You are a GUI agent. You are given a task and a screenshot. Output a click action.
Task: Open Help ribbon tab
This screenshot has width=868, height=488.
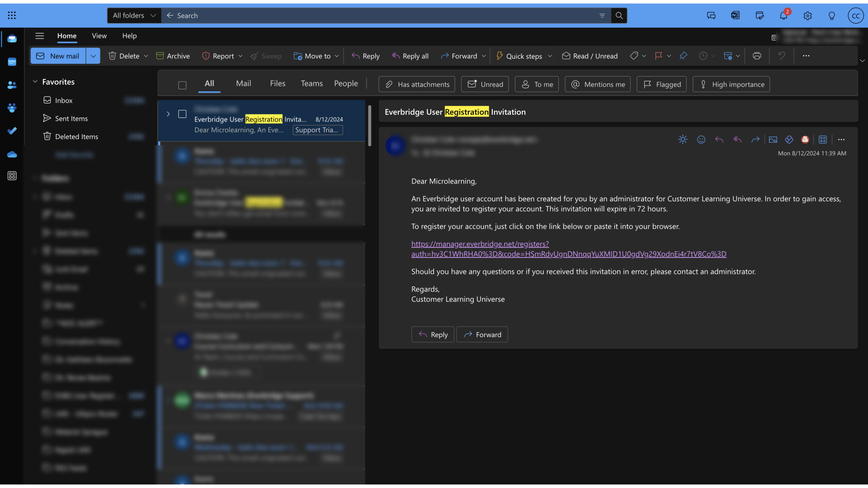tap(129, 36)
